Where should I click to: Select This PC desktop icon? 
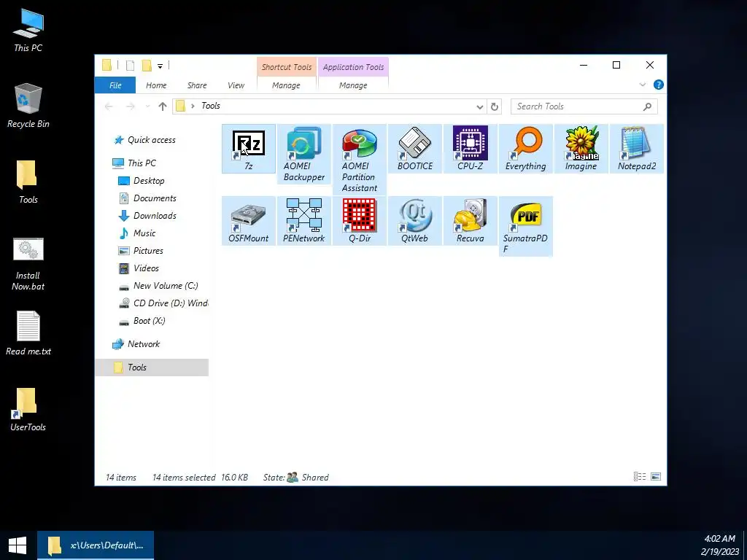click(x=28, y=31)
